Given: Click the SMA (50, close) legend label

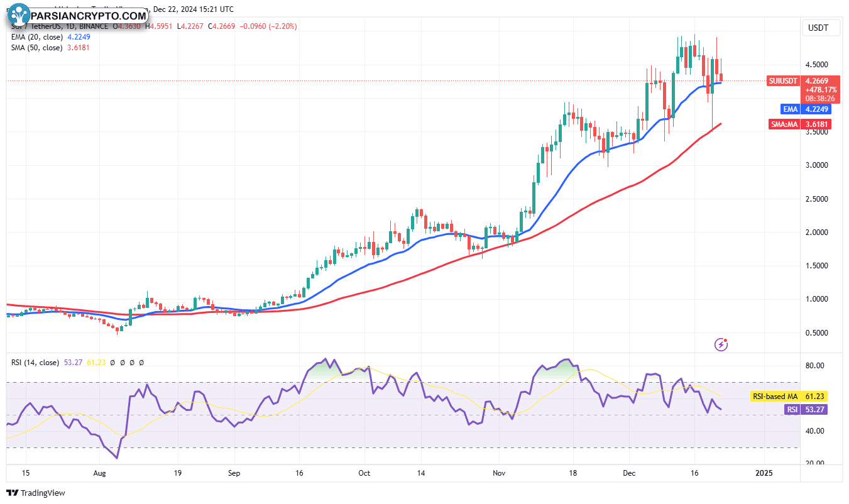Looking at the screenshot, I should 36,47.
